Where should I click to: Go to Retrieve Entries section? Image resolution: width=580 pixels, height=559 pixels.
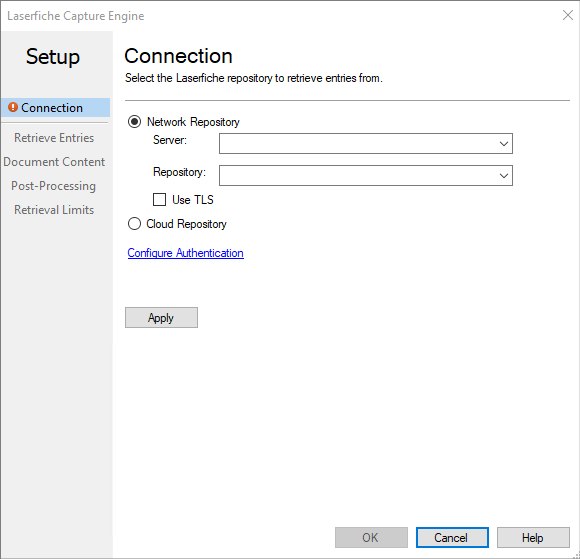(54, 138)
